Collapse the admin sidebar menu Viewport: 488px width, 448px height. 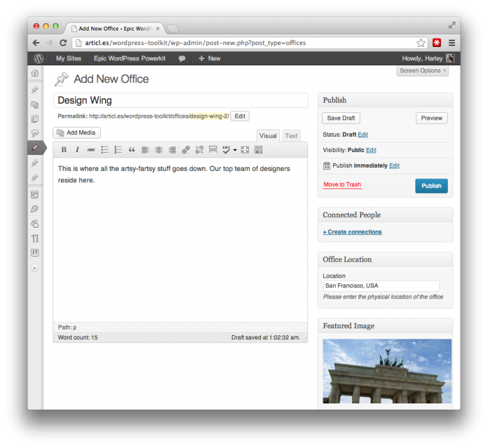pos(35,268)
